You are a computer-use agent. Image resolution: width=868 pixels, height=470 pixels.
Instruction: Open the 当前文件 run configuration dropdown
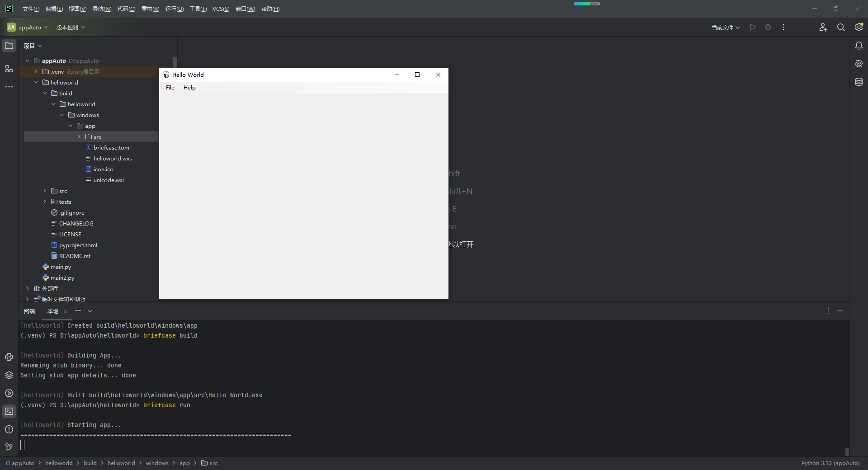point(726,27)
